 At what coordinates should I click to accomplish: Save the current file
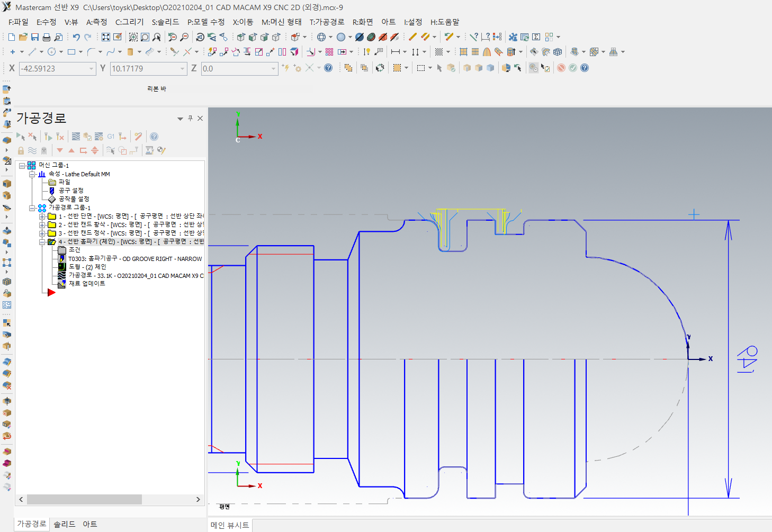click(x=35, y=37)
